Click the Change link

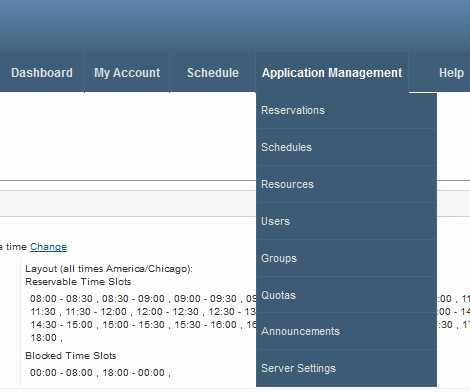point(48,247)
